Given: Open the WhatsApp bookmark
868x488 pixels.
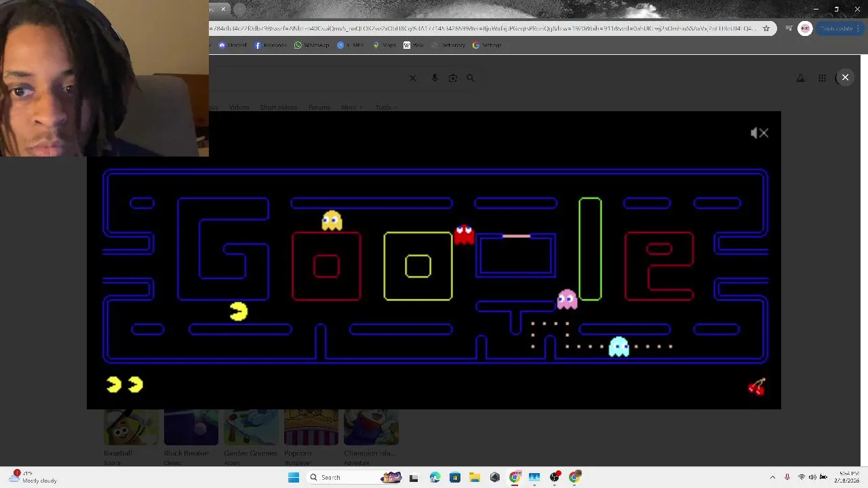Looking at the screenshot, I should [x=311, y=45].
